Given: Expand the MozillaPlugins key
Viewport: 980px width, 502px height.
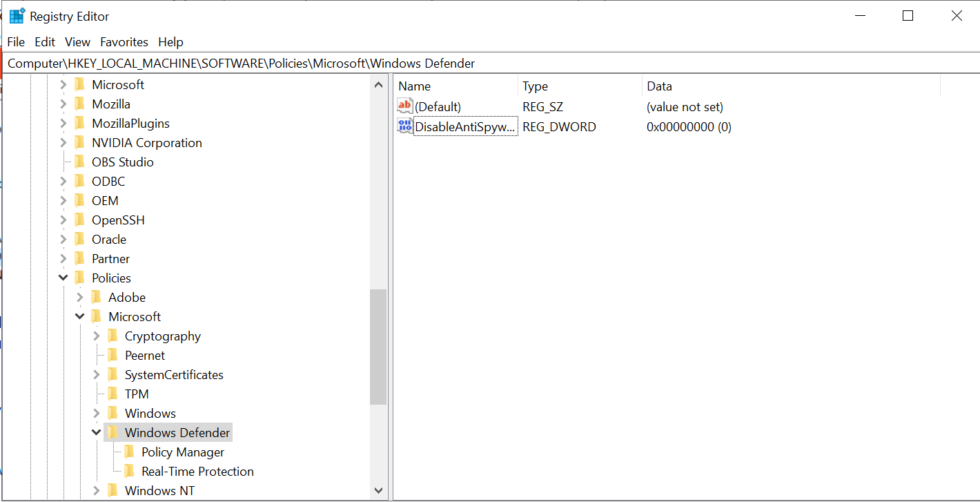Looking at the screenshot, I should tap(63, 124).
